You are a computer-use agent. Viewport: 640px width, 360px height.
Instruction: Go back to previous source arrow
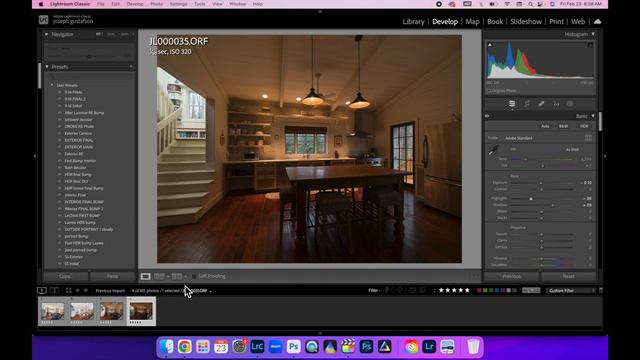[78, 291]
